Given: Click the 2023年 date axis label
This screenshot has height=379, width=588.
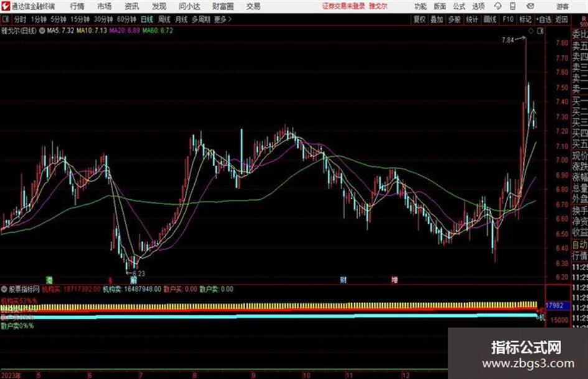Looking at the screenshot, I should coord(11,375).
